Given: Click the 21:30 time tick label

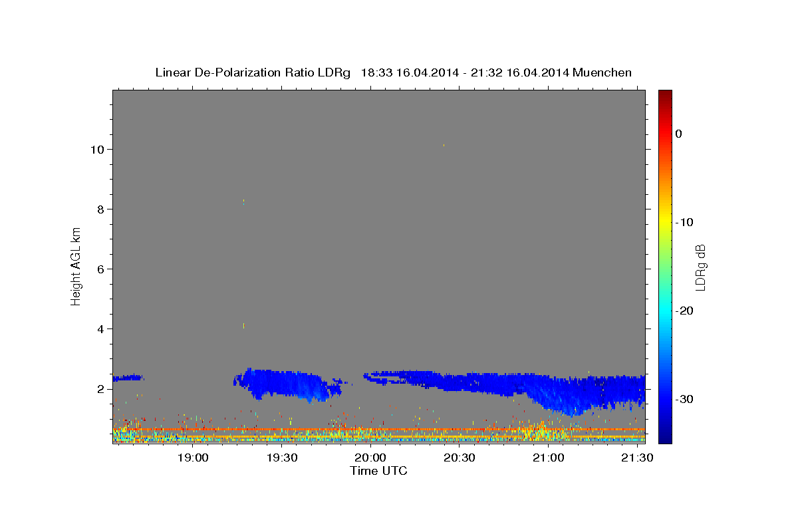Looking at the screenshot, I should coord(636,458).
